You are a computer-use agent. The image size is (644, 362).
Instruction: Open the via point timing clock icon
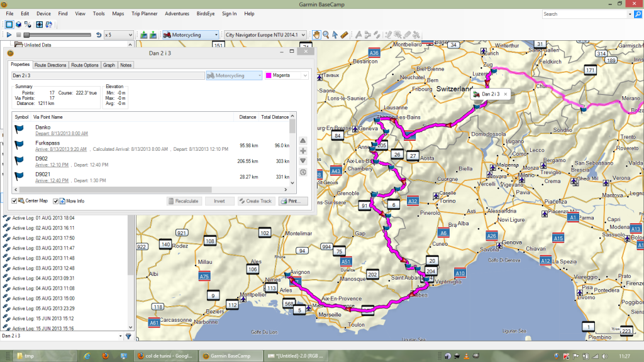[x=303, y=172]
